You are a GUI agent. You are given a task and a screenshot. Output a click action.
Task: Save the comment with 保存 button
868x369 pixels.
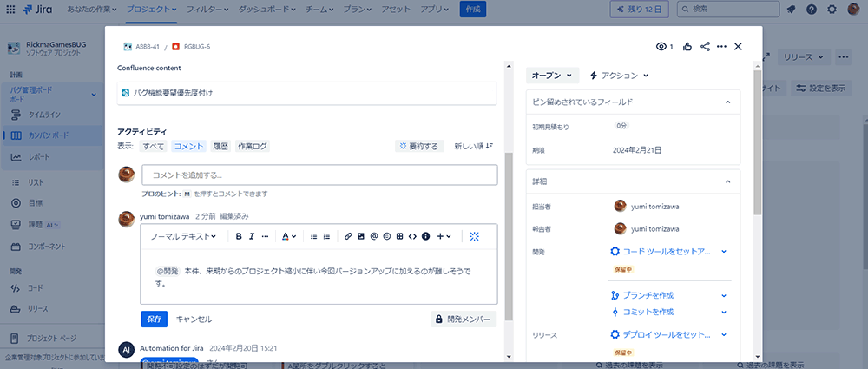point(155,320)
